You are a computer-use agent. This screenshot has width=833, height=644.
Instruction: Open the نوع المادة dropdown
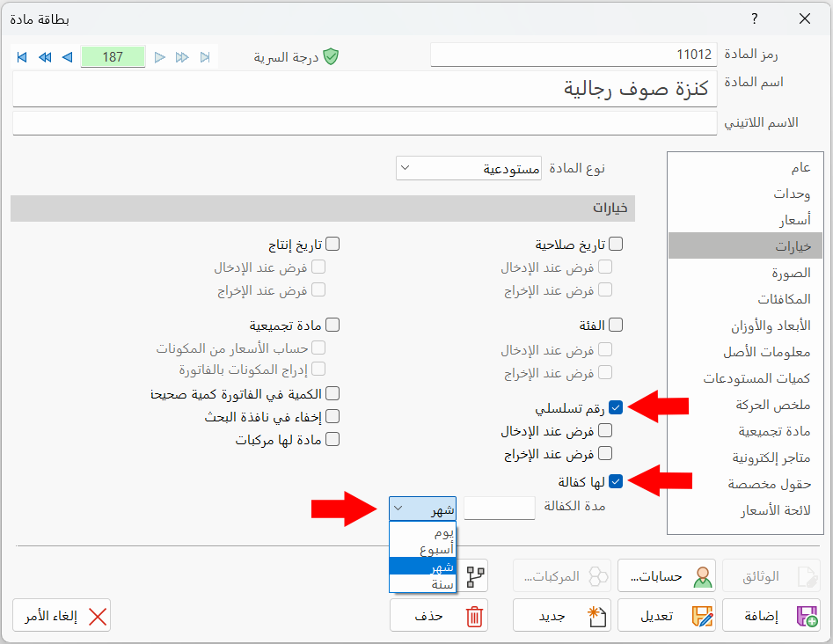[x=469, y=168]
